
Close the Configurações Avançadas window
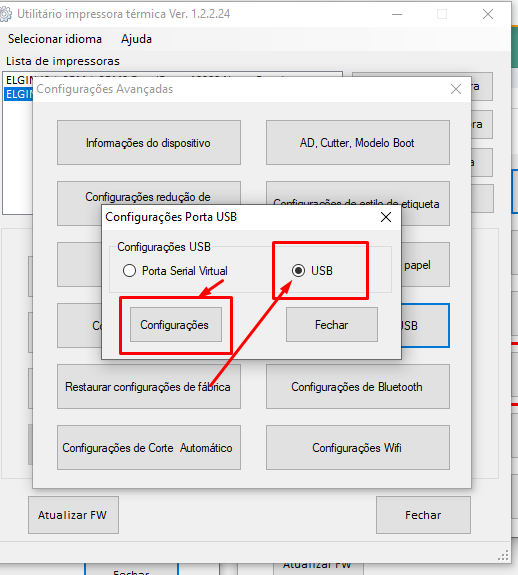tap(456, 89)
